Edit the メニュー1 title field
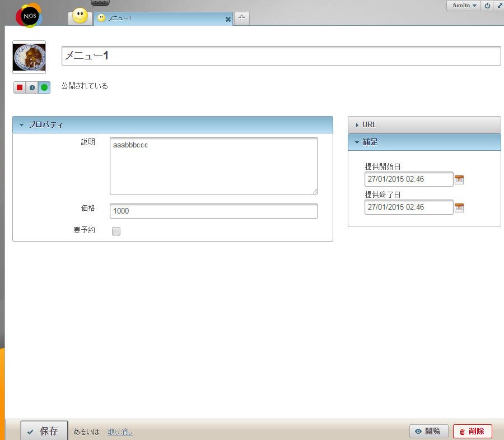 tap(281, 55)
